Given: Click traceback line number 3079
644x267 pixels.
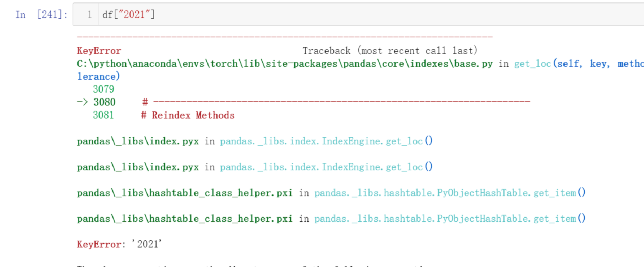Looking at the screenshot, I should pyautogui.click(x=104, y=89).
